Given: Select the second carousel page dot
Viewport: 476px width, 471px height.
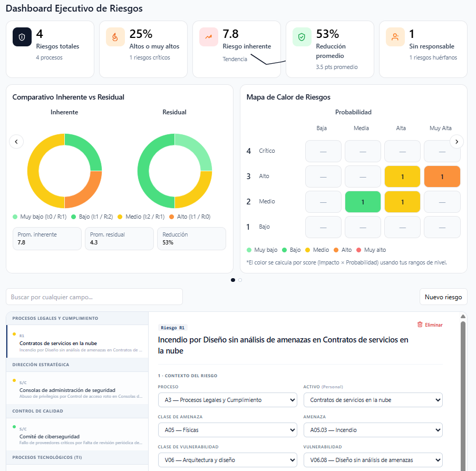Looking at the screenshot, I should point(240,280).
